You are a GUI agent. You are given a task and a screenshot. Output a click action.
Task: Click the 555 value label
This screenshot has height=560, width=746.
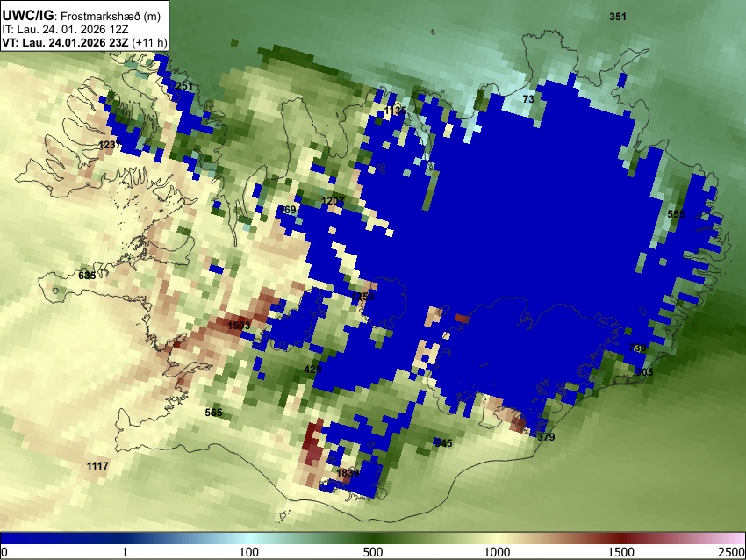(676, 214)
